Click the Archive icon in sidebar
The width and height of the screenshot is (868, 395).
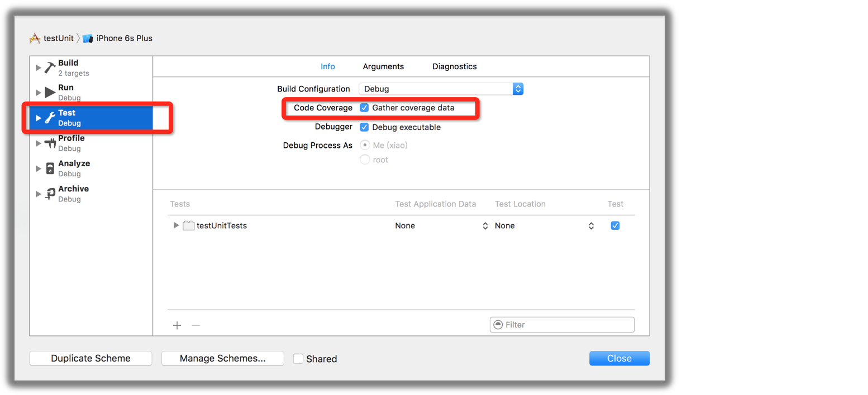50,194
